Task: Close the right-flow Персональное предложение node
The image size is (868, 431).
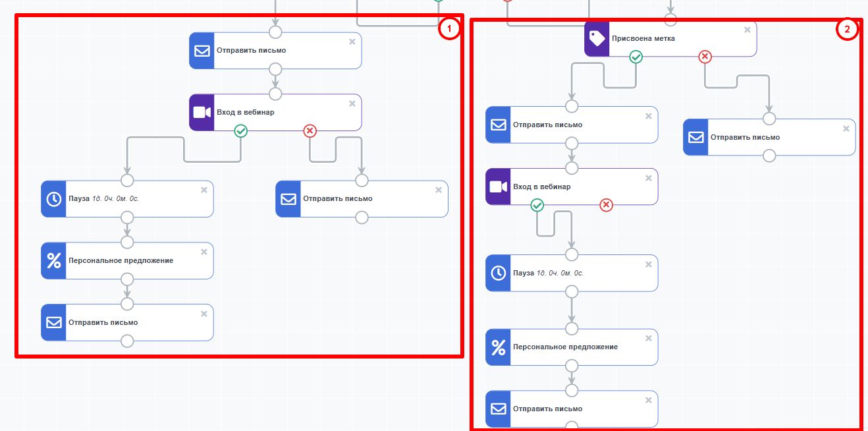Action: point(649,338)
